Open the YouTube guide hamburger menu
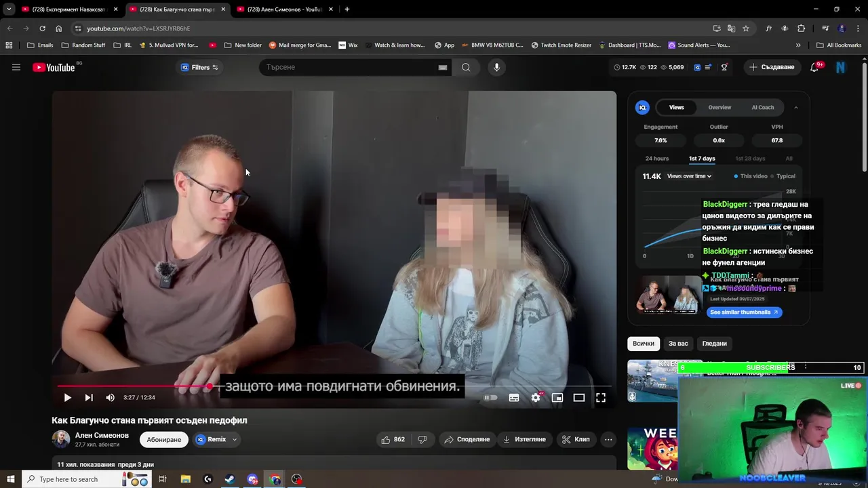868x488 pixels. pyautogui.click(x=16, y=67)
